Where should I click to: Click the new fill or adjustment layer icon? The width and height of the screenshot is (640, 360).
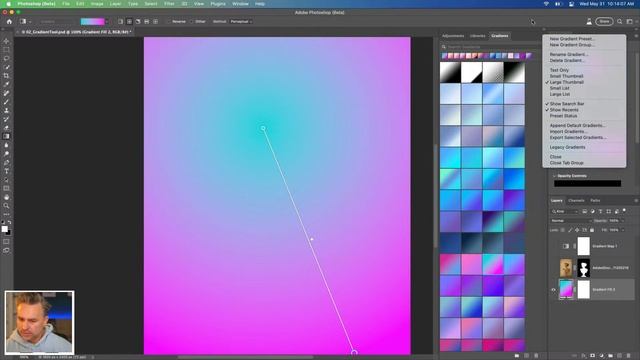click(602, 356)
